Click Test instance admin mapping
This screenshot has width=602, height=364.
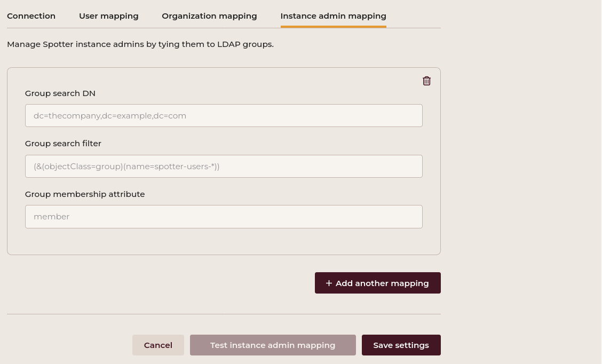[x=273, y=345]
